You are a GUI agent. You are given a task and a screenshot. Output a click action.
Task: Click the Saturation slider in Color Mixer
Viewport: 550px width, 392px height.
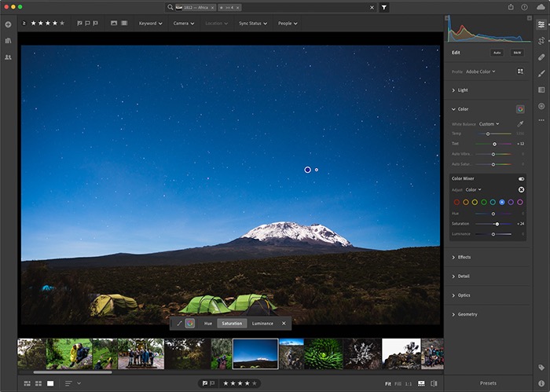coord(497,224)
